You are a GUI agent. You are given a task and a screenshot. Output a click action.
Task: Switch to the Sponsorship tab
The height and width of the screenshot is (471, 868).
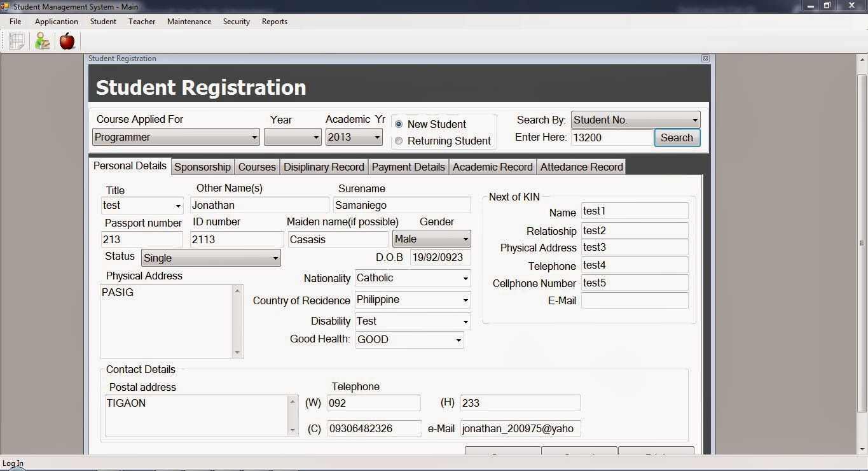coord(202,166)
